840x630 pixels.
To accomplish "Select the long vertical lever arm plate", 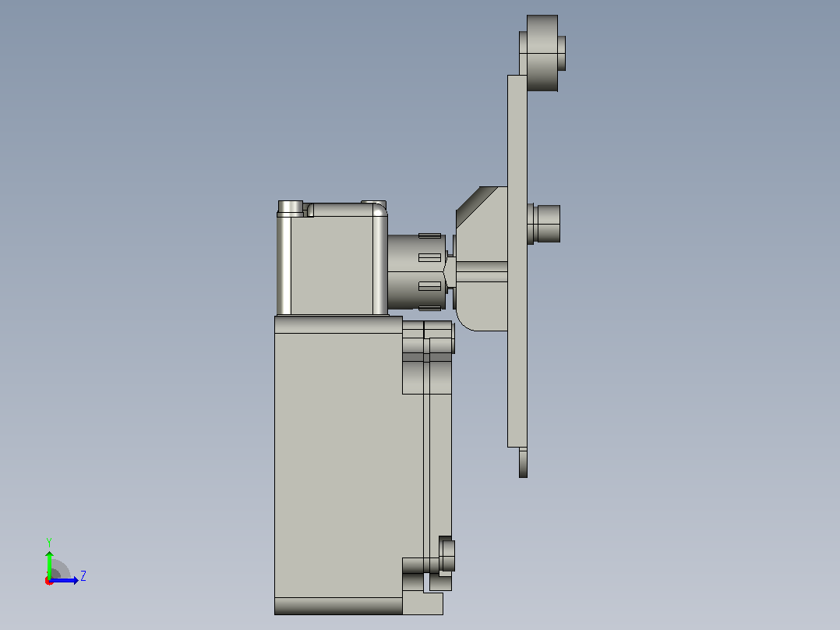I will (x=517, y=261).
